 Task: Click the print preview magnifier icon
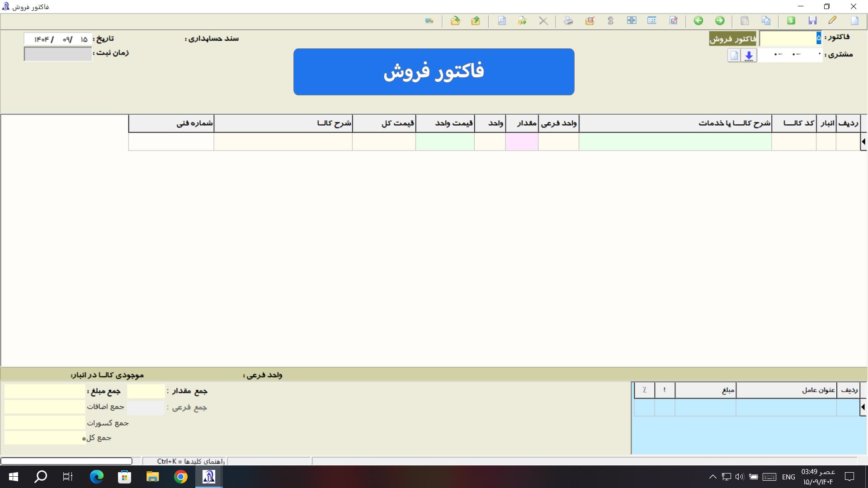[501, 21]
